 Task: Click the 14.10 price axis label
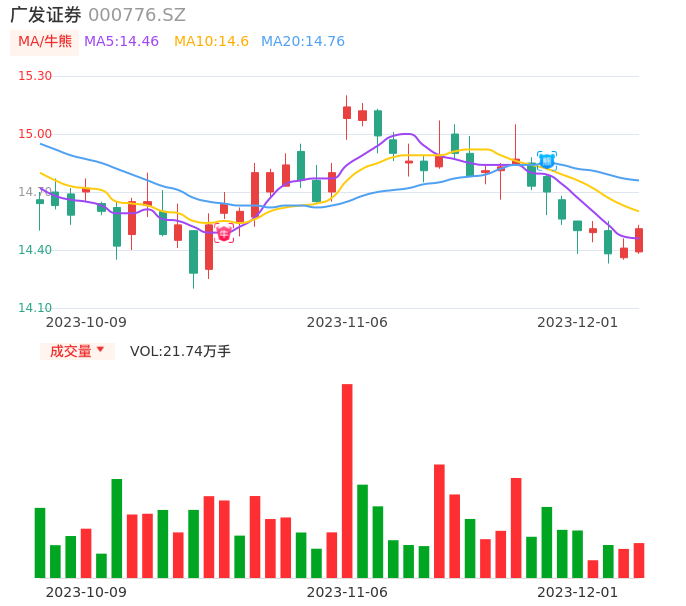click(35, 308)
